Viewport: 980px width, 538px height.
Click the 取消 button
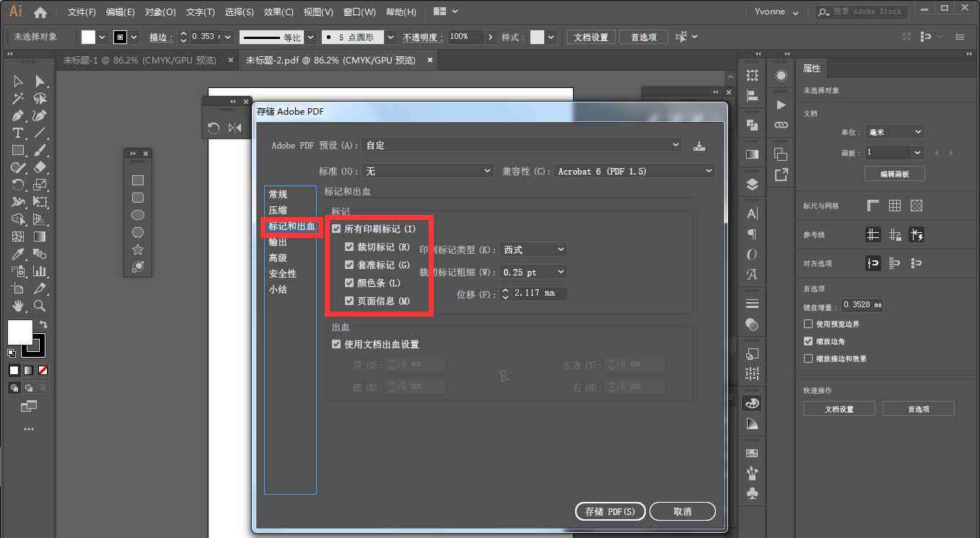point(682,511)
